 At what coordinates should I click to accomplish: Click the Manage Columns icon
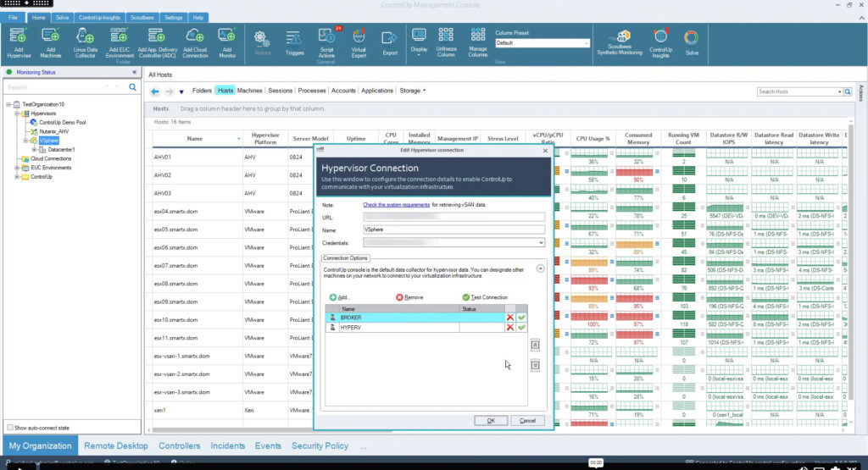[477, 41]
